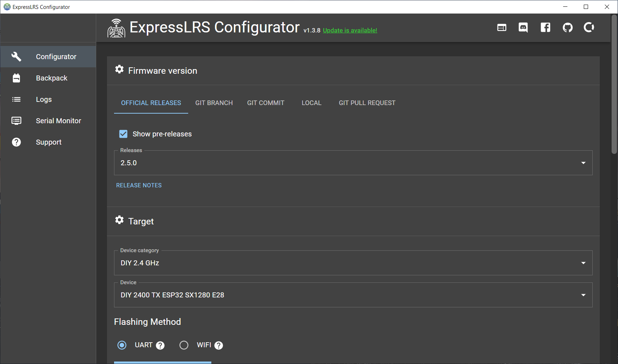Click the Flashing Method heading

click(148, 322)
